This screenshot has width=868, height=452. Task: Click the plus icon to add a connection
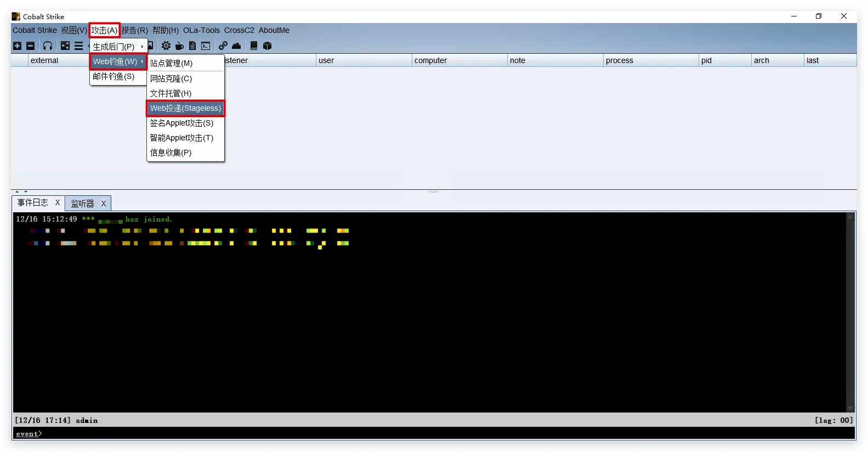pos(17,46)
